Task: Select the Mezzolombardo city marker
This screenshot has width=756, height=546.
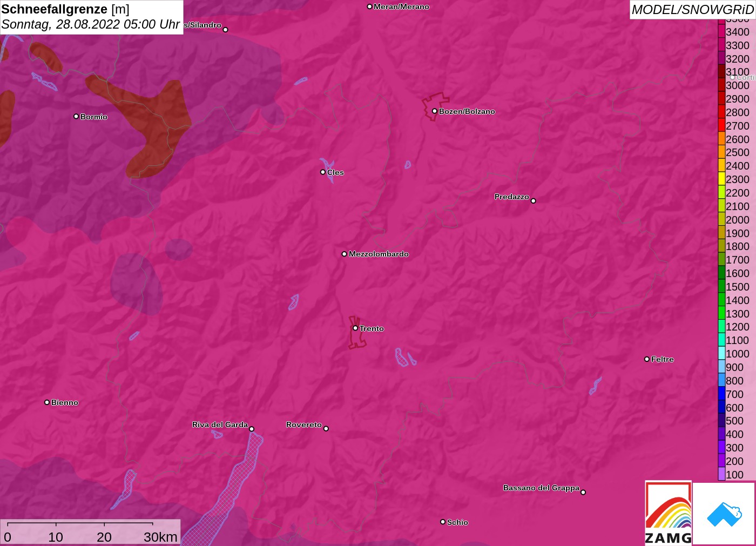Action: 345,254
